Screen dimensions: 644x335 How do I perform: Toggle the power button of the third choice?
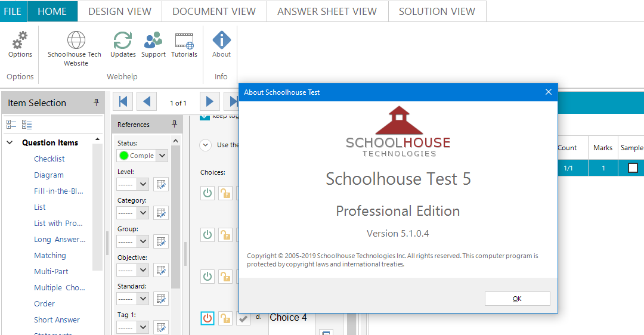(208, 277)
